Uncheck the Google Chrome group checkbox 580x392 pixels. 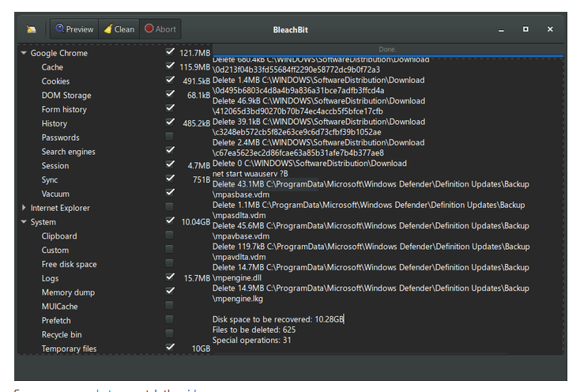coord(170,52)
